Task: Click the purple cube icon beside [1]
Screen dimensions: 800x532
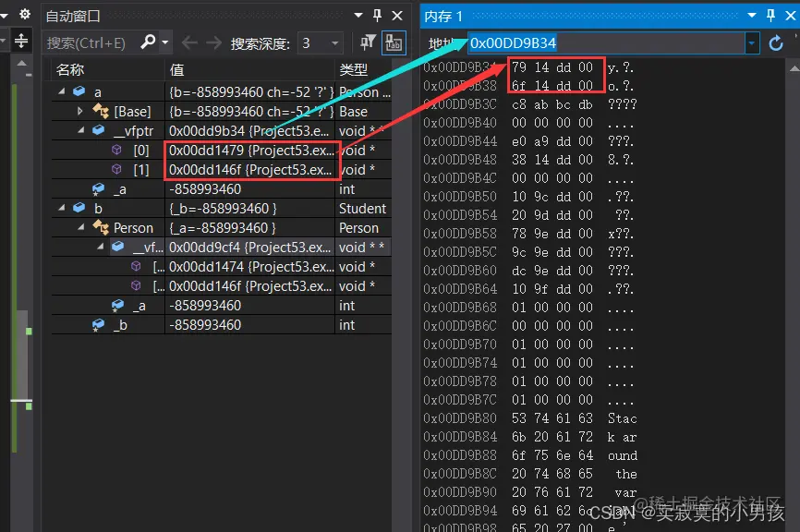Action: point(116,169)
